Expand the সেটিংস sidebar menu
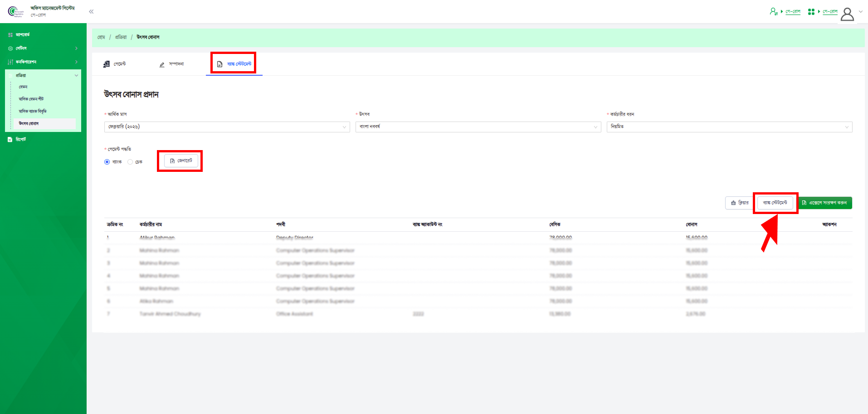The width and height of the screenshot is (868, 414). point(43,49)
